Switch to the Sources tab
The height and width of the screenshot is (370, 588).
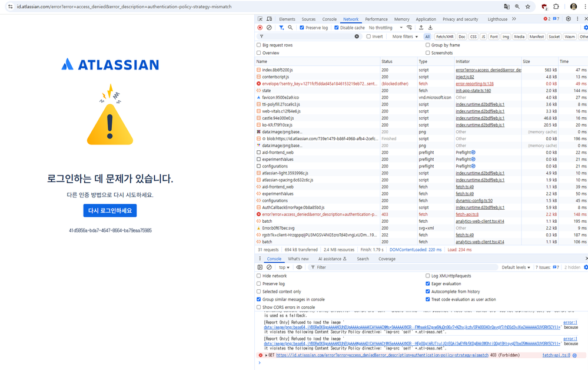pyautogui.click(x=308, y=19)
